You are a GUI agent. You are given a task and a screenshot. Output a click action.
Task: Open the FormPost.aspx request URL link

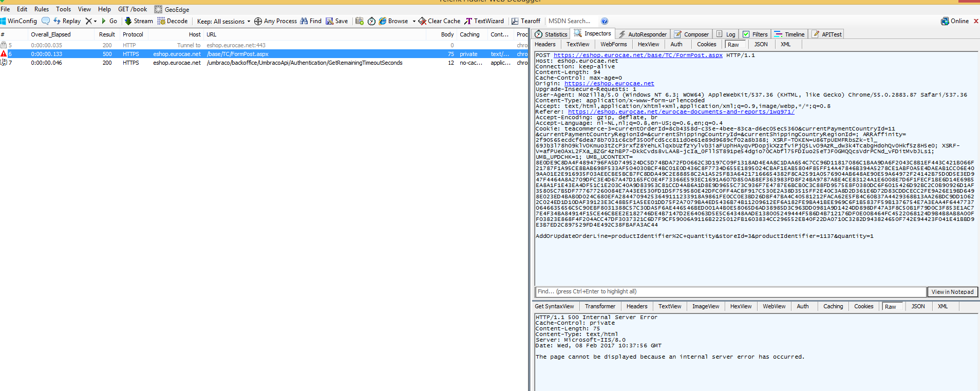638,55
